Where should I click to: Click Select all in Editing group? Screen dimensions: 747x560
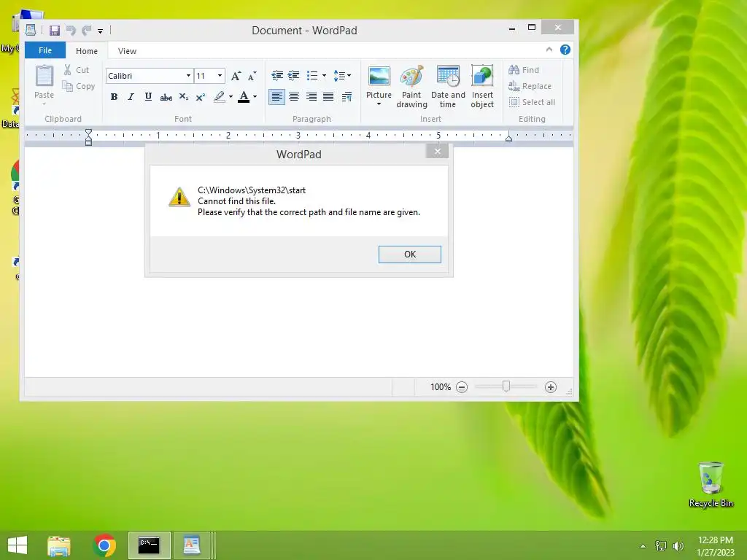pyautogui.click(x=532, y=102)
